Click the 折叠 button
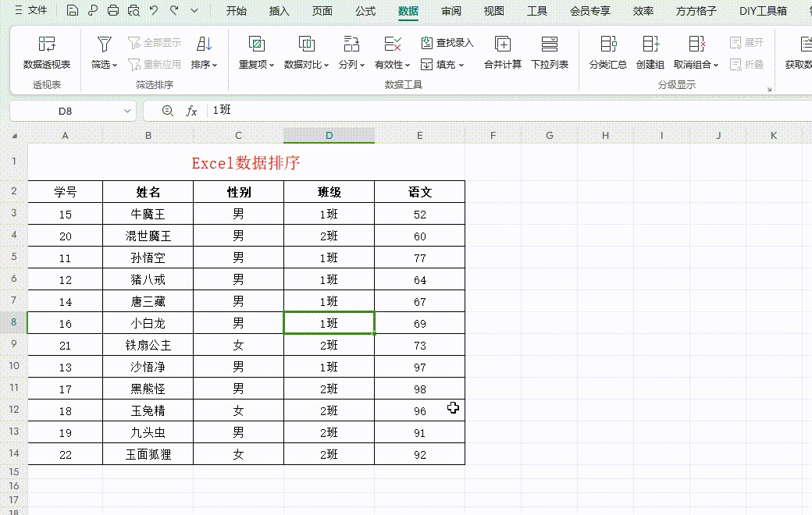This screenshot has width=812, height=515. point(746,64)
